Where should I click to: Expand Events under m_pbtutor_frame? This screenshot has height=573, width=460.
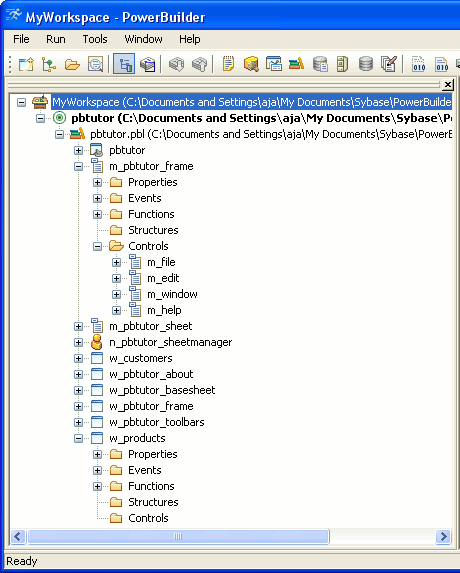pos(98,198)
